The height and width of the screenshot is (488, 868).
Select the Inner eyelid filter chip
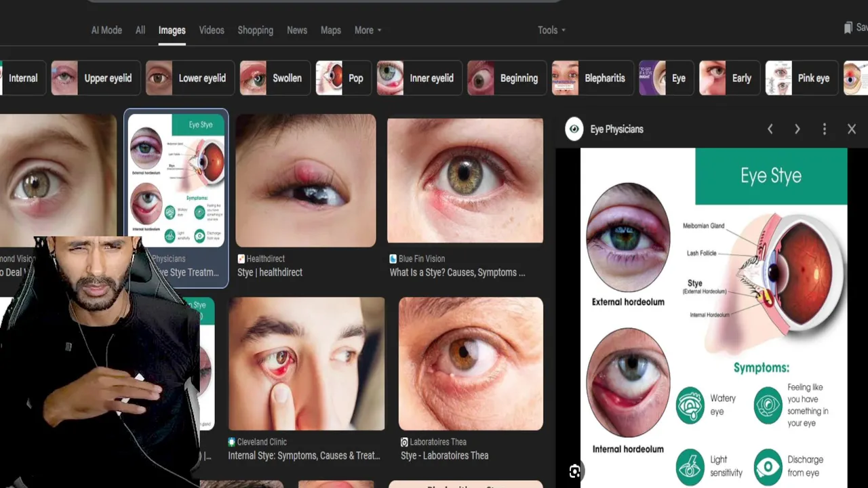tap(419, 78)
